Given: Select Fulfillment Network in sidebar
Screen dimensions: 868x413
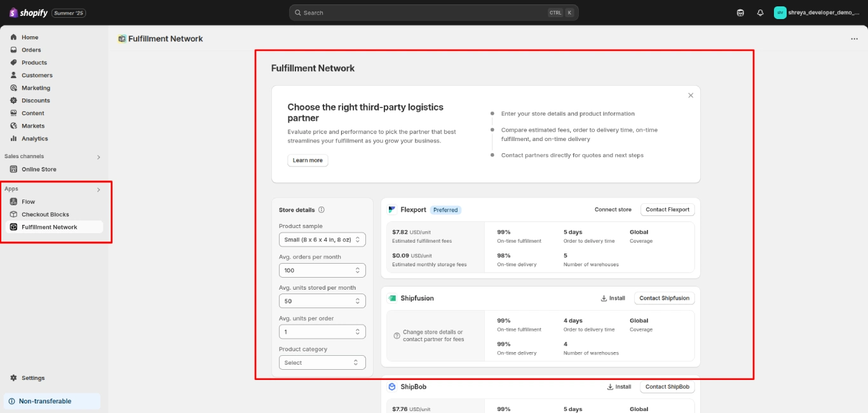Looking at the screenshot, I should [53, 227].
